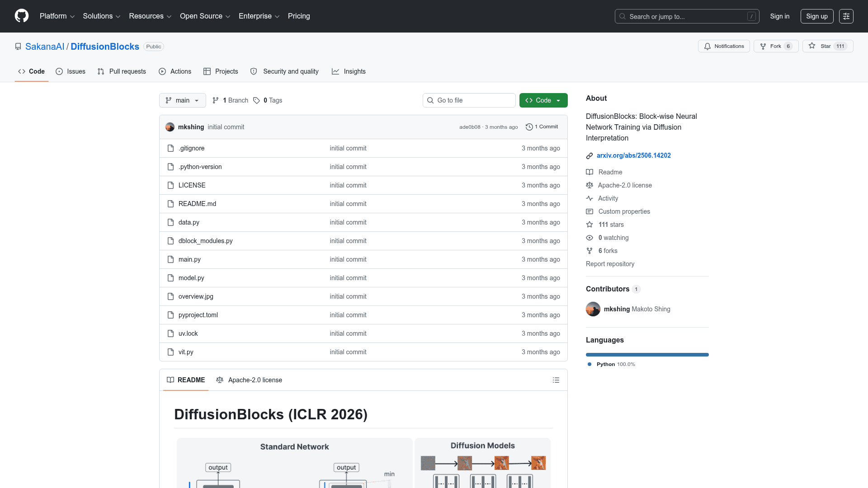Viewport: 868px width, 488px height.
Task: Open the dblock_modules.py file
Action: coord(205,241)
